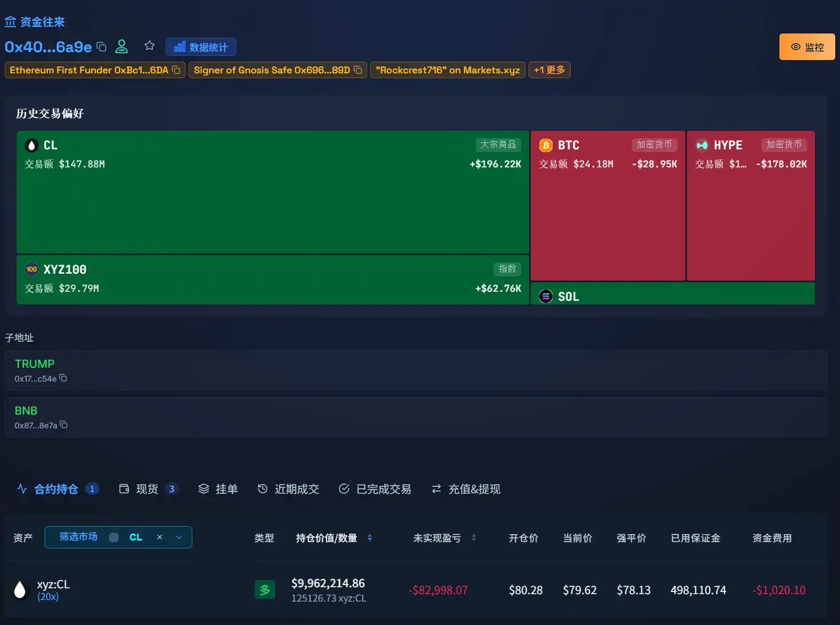Switch to the 充值&提现 deposits tab
The width and height of the screenshot is (840, 625).
pyautogui.click(x=466, y=489)
